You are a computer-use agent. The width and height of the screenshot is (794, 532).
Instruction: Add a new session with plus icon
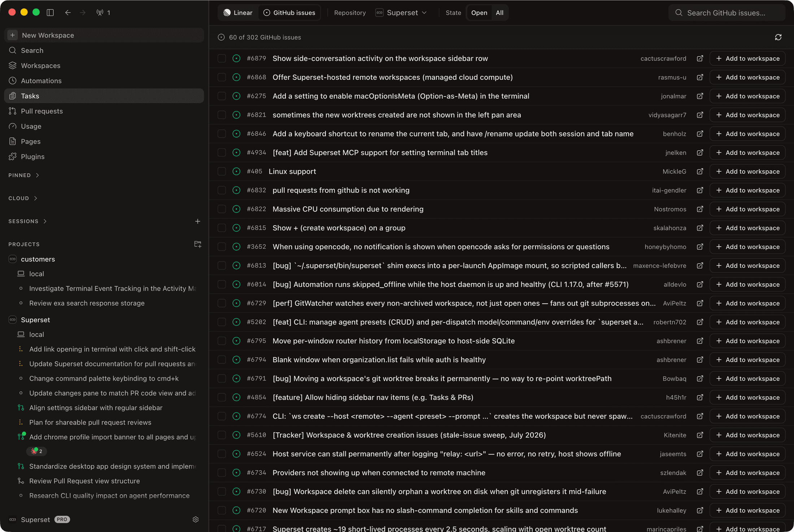[x=197, y=221]
